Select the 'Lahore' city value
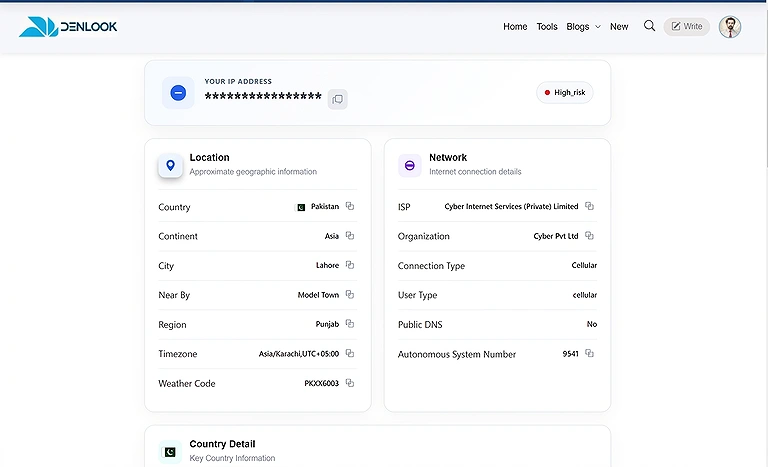768x467 pixels. tap(327, 265)
